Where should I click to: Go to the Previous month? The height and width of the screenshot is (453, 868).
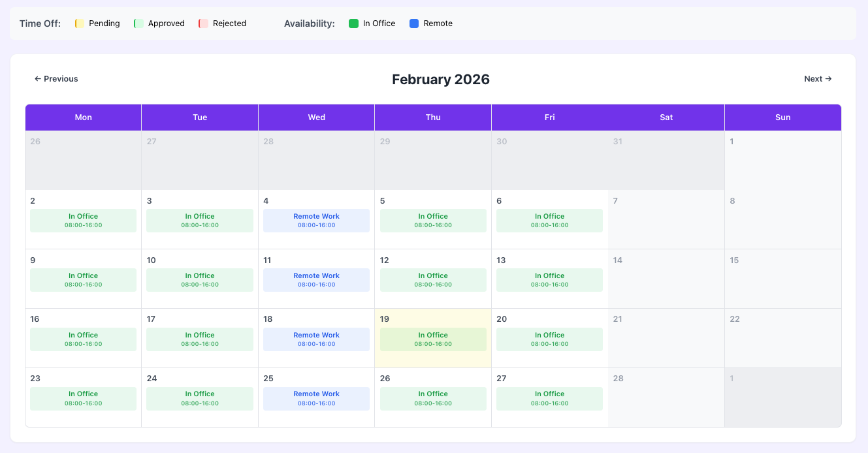click(x=56, y=79)
